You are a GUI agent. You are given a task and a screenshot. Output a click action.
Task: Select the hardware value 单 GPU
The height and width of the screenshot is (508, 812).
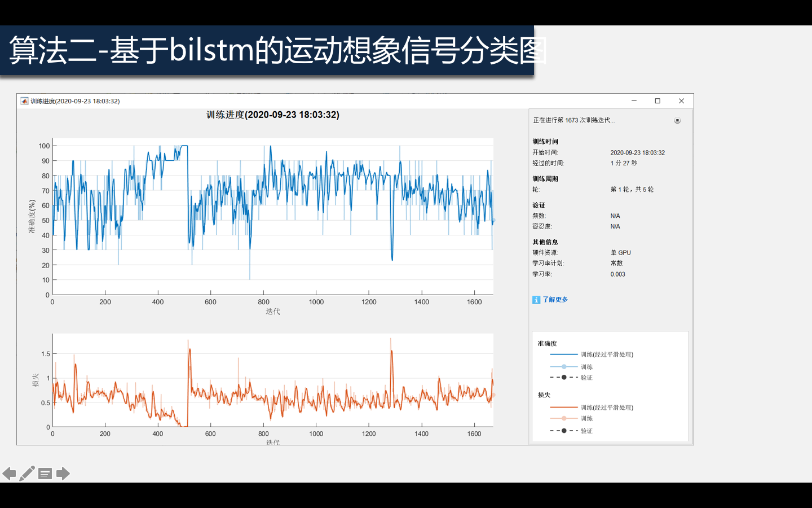(621, 253)
